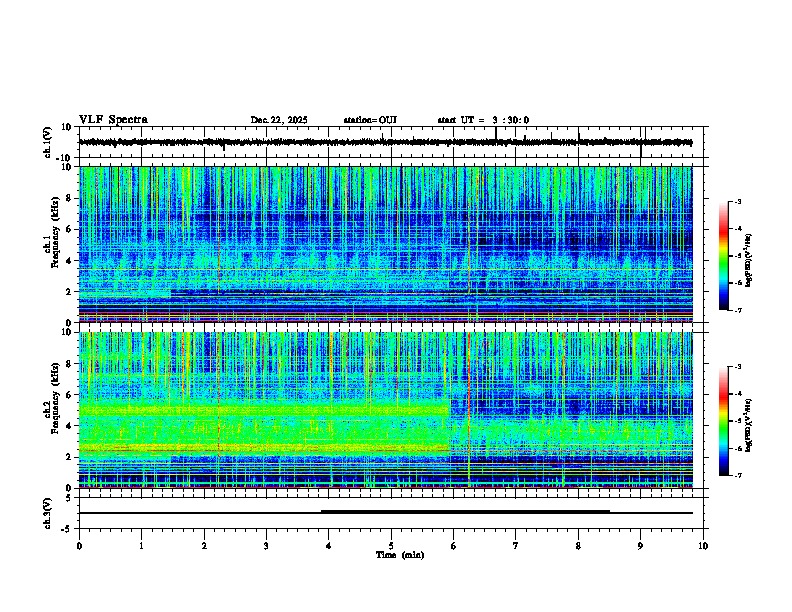Click time axis tick label "5"
The image size is (792, 612).
(x=391, y=546)
